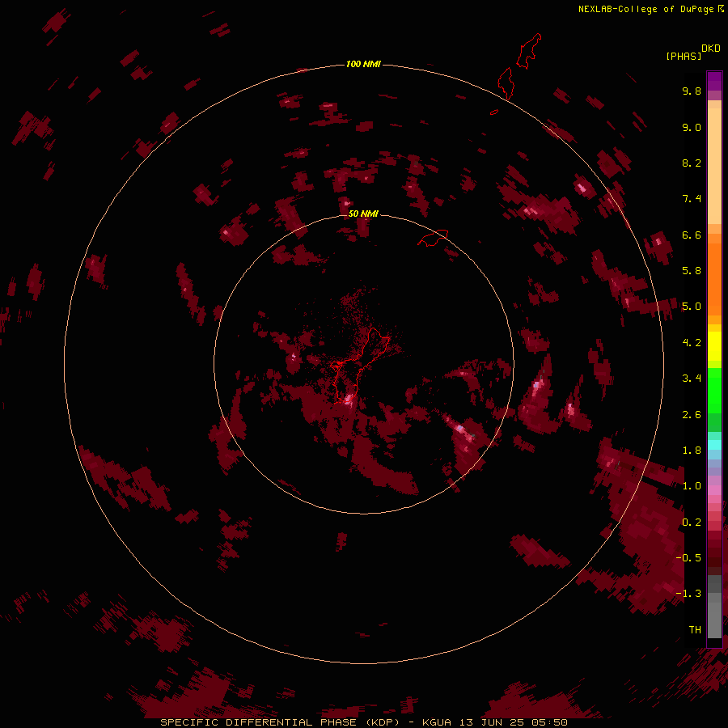Click the "50 NMI" range ring label

[363, 214]
